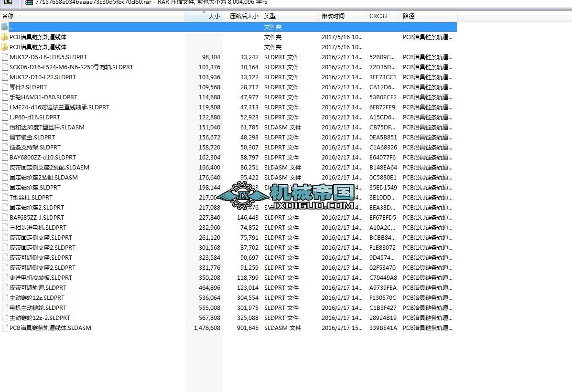572x392 pixels.
Task: Sort by the CRC32 column header
Action: [x=383, y=16]
